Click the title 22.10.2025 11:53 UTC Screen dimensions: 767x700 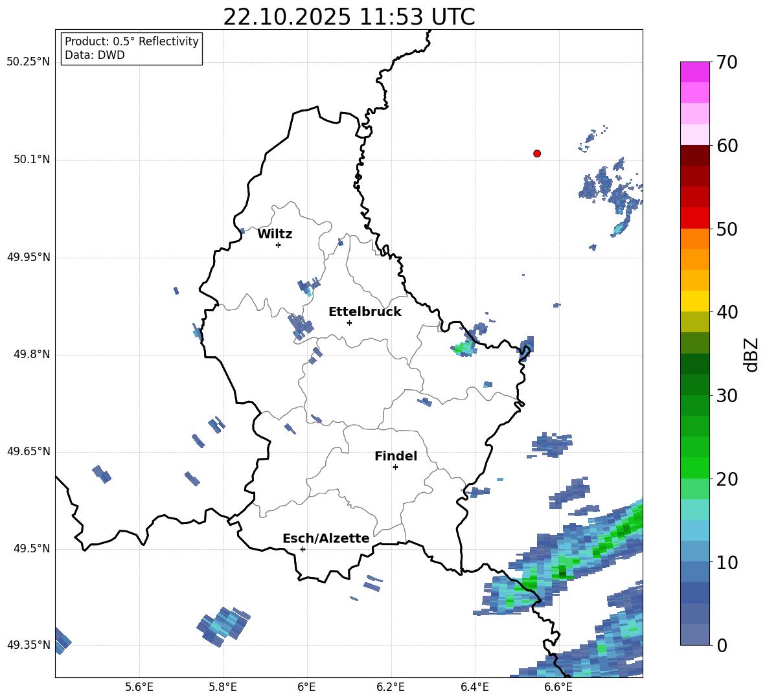(x=349, y=17)
